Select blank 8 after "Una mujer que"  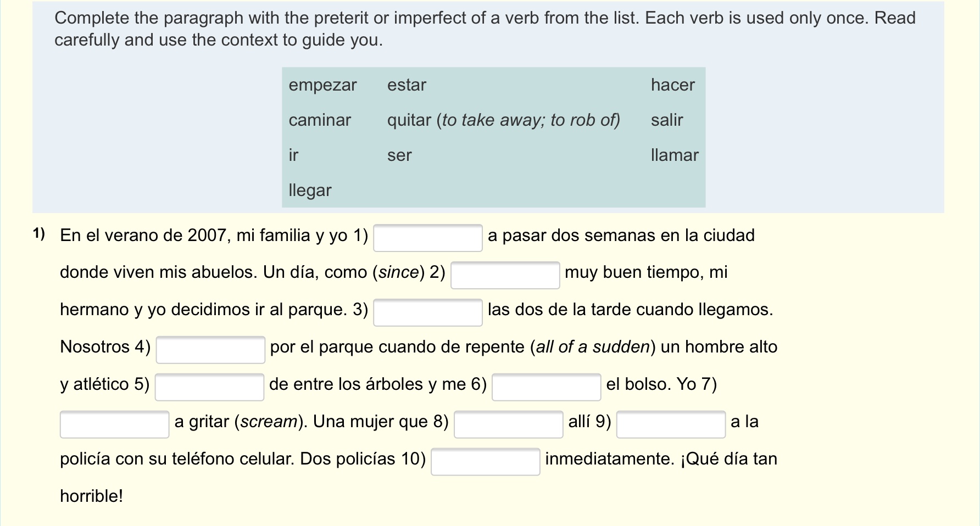(508, 424)
